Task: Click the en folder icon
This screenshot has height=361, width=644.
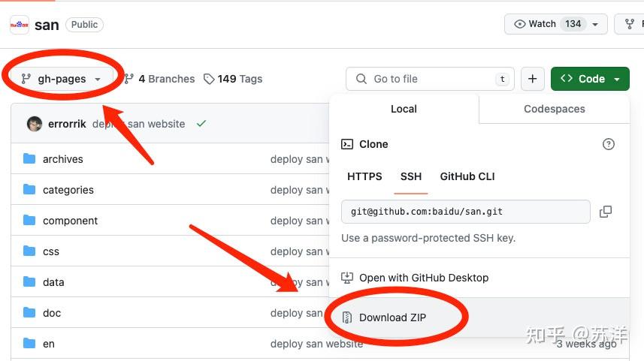Action: click(29, 343)
